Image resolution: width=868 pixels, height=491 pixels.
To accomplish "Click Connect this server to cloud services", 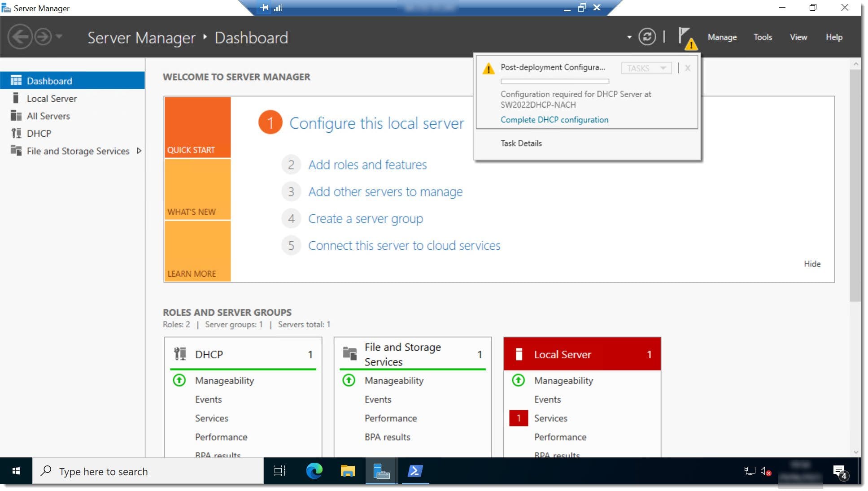I will [404, 245].
